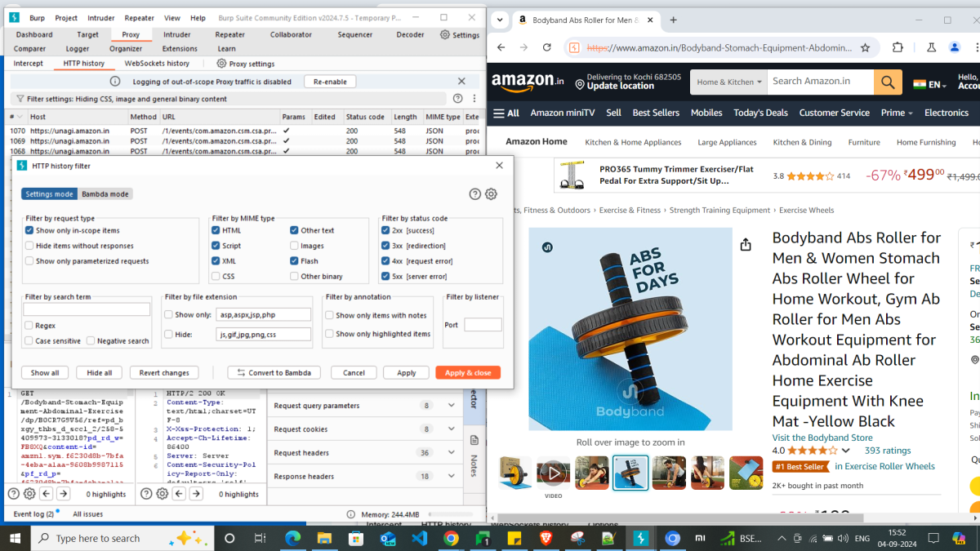Open help icon beside GET request pane
Image resolution: width=980 pixels, height=551 pixels.
14,494
